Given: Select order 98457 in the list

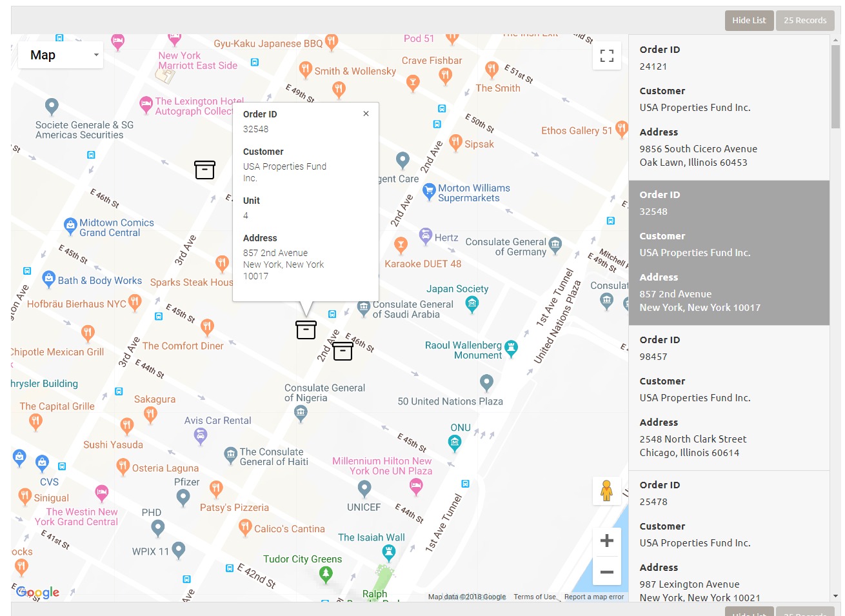Looking at the screenshot, I should [x=729, y=397].
